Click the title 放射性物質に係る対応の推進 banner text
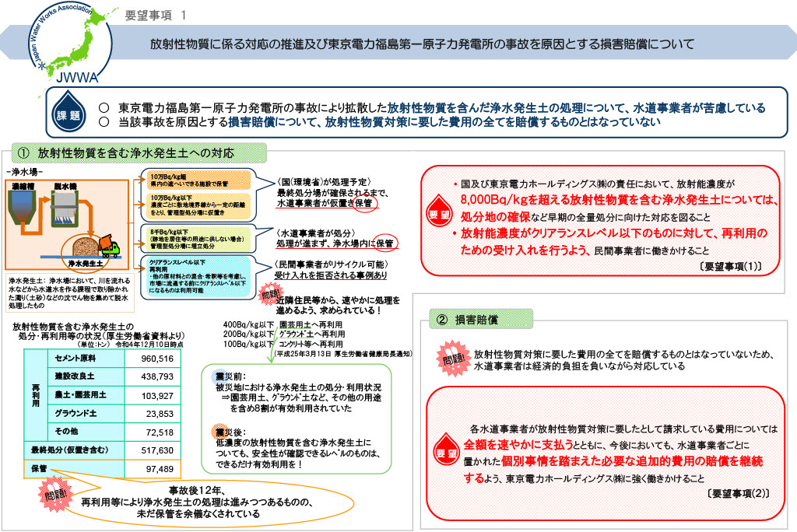Screen dimensions: 797x532 [x=422, y=44]
